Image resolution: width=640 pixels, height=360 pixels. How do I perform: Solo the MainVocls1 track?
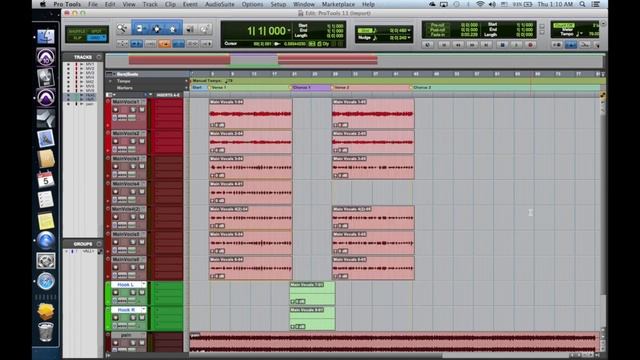pos(133,110)
